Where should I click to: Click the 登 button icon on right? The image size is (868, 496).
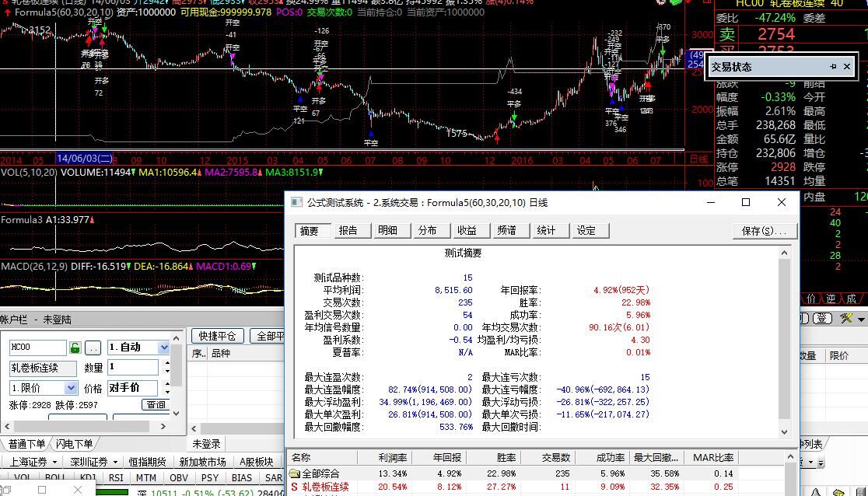tap(821, 319)
